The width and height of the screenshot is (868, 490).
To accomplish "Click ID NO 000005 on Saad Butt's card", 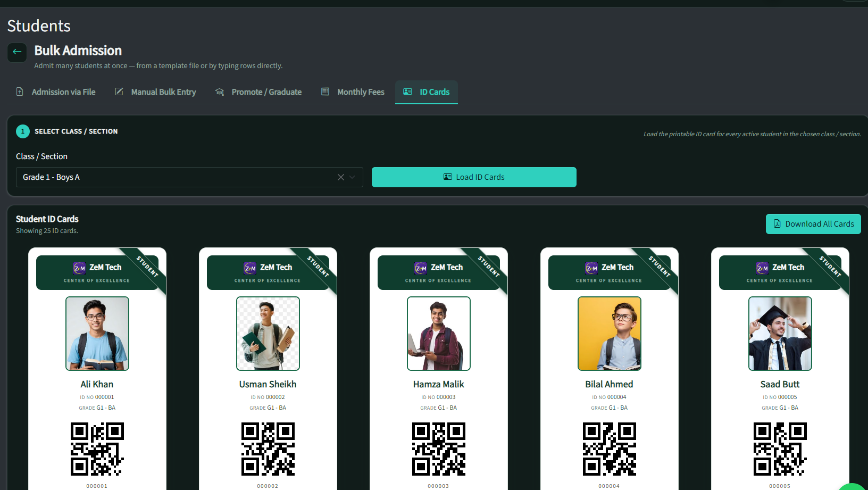I will [780, 397].
